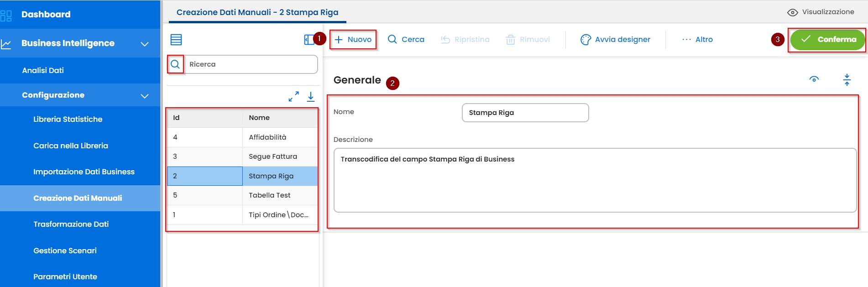Click the download arrow icon above table
Viewport: 868px width, 287px height.
click(311, 96)
